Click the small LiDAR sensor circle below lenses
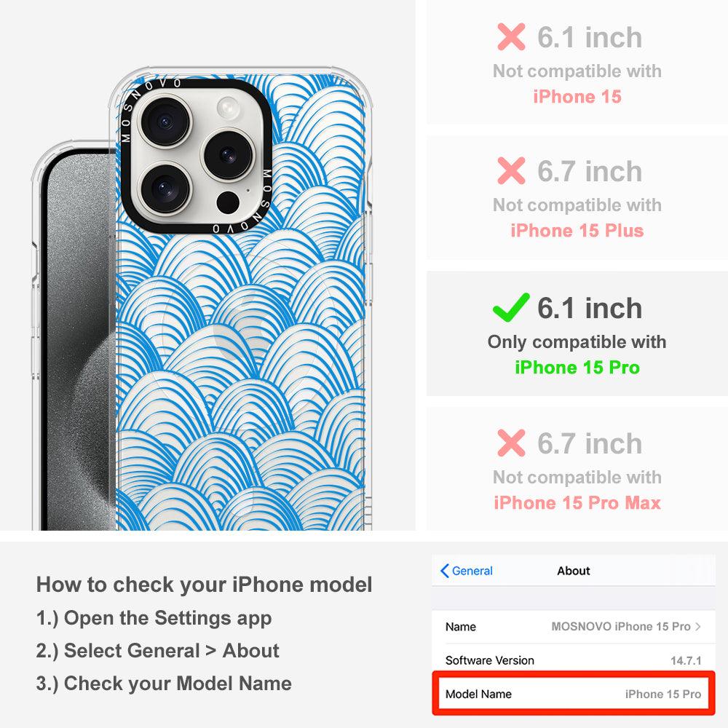Viewport: 728px width, 728px height. 228,202
